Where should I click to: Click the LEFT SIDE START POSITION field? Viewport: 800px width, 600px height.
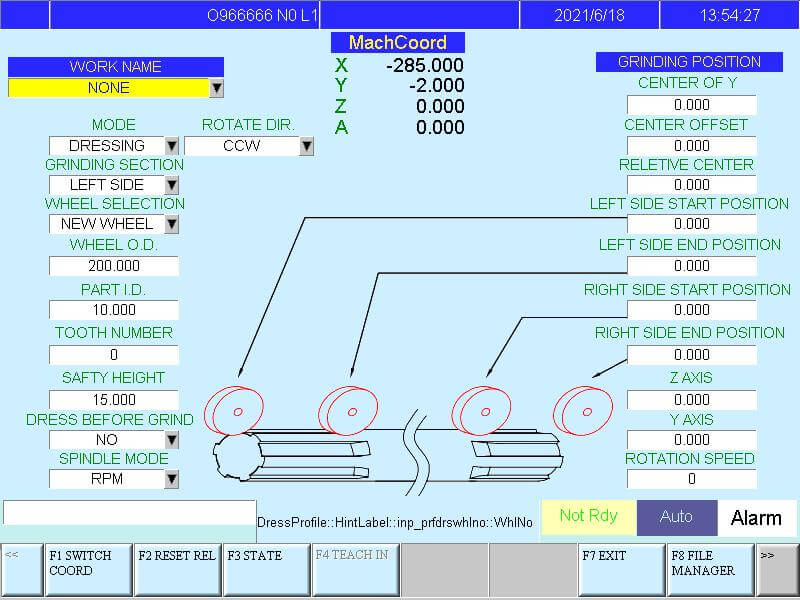[692, 223]
